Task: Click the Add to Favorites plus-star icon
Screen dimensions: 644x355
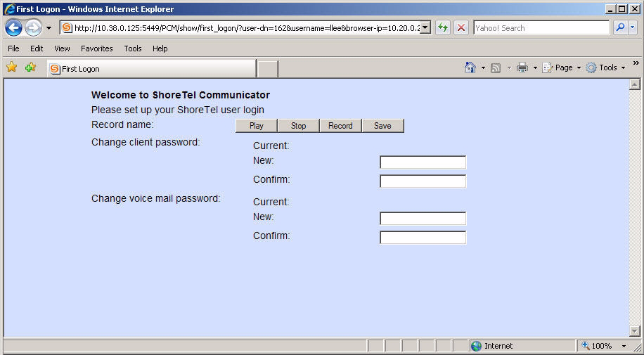Action: coord(30,67)
